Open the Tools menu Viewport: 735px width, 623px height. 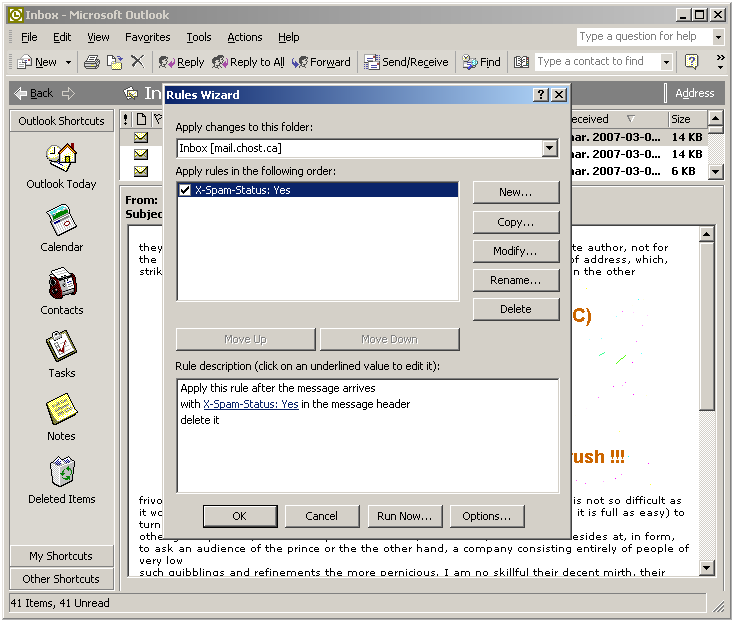[x=199, y=37]
